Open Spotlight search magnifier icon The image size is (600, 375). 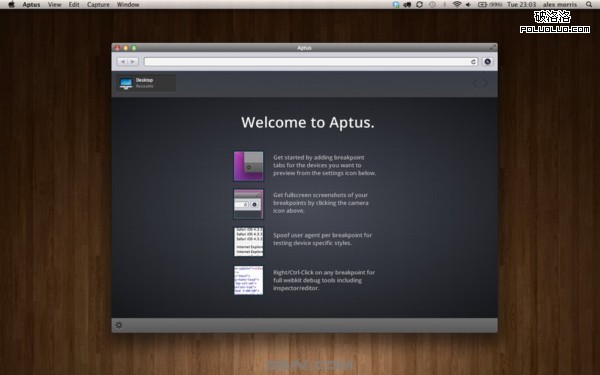(x=589, y=5)
